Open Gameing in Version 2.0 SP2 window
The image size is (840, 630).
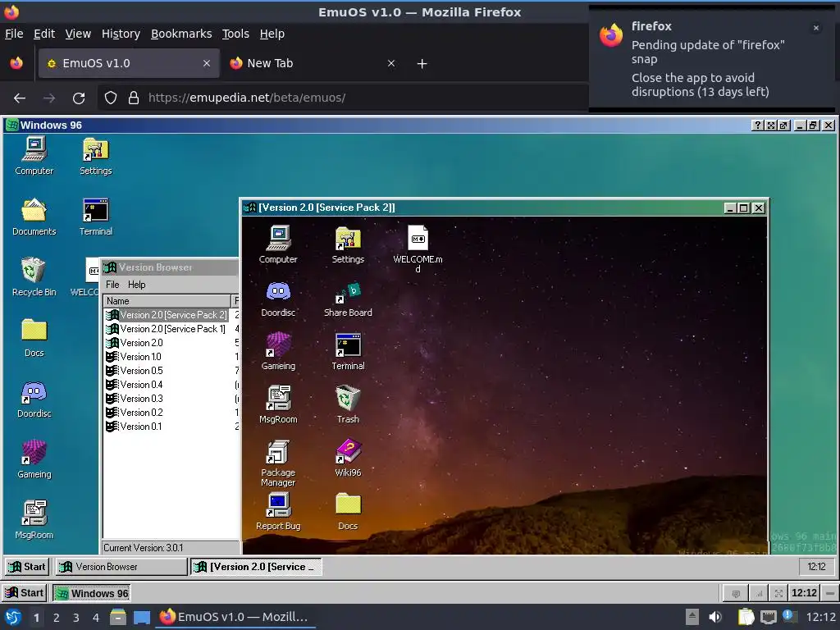(x=278, y=351)
